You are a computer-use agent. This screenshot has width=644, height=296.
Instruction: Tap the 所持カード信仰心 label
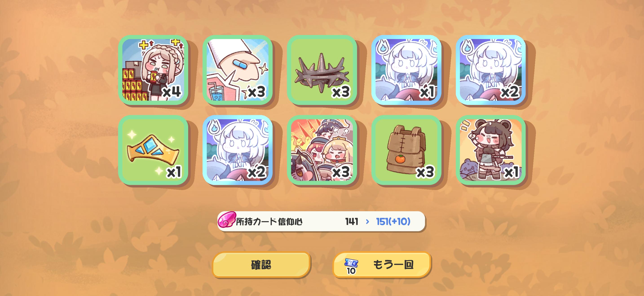pyautogui.click(x=269, y=222)
